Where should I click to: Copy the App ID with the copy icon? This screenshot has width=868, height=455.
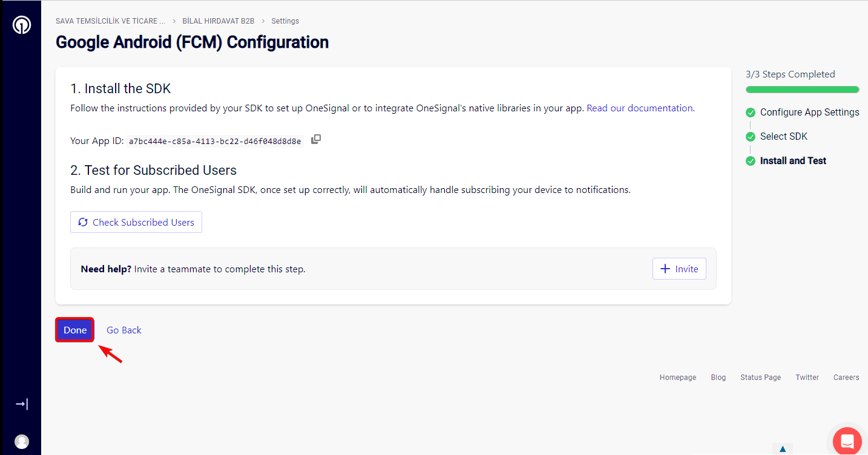pyautogui.click(x=316, y=140)
